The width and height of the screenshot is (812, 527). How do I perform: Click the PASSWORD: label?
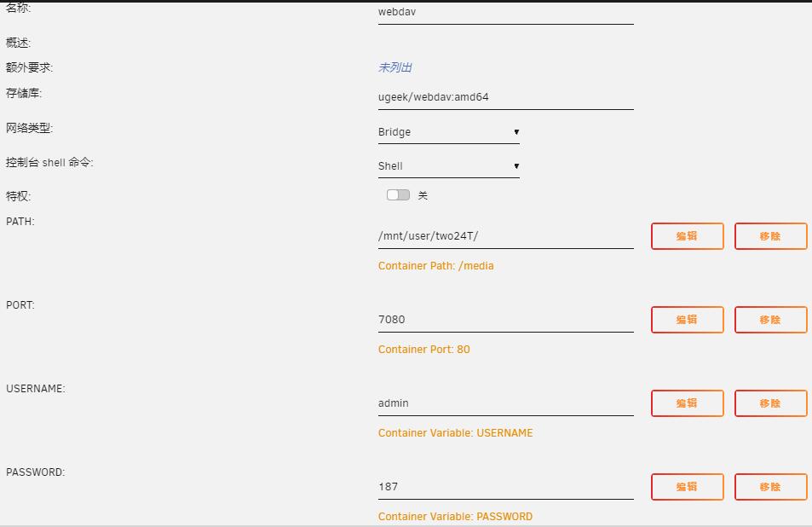point(35,472)
